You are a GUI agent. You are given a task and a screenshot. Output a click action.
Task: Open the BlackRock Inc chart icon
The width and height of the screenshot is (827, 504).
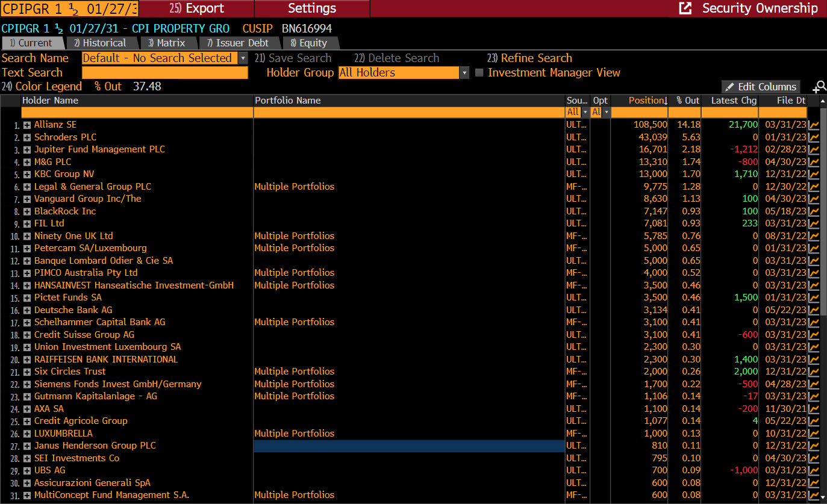point(814,211)
